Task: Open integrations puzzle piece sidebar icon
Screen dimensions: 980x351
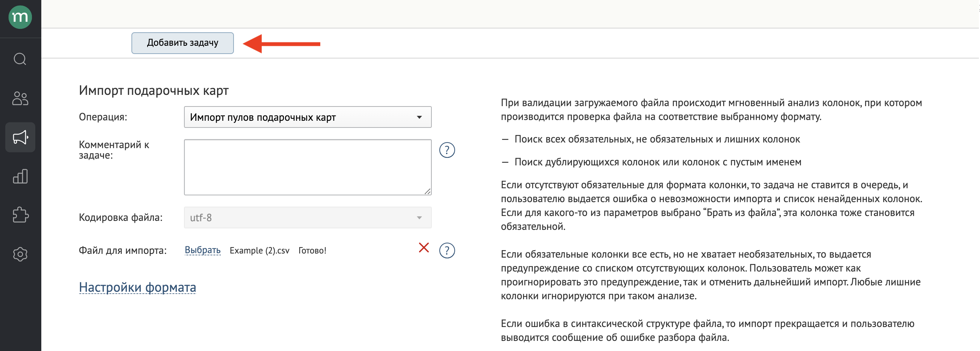Action: pyautogui.click(x=20, y=215)
